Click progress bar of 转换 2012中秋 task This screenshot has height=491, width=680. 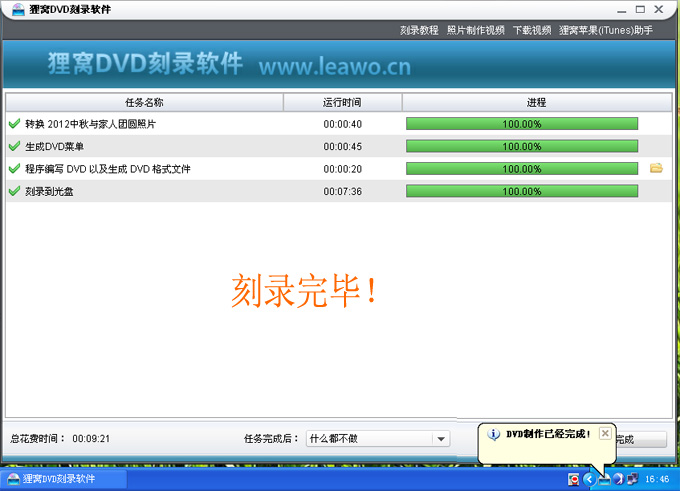coord(522,124)
